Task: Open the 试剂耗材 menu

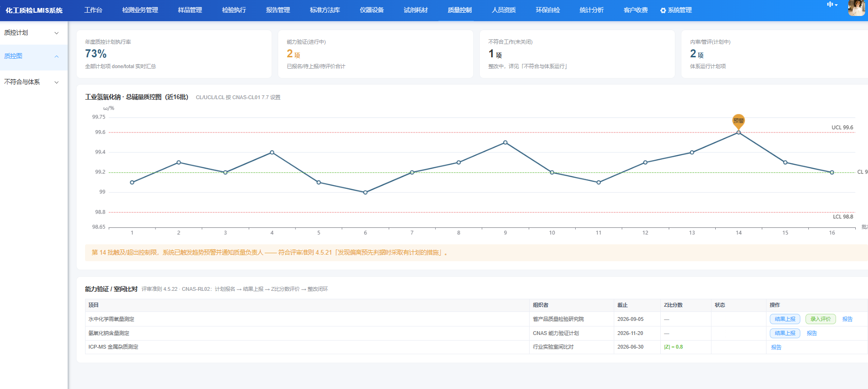Action: (x=416, y=10)
